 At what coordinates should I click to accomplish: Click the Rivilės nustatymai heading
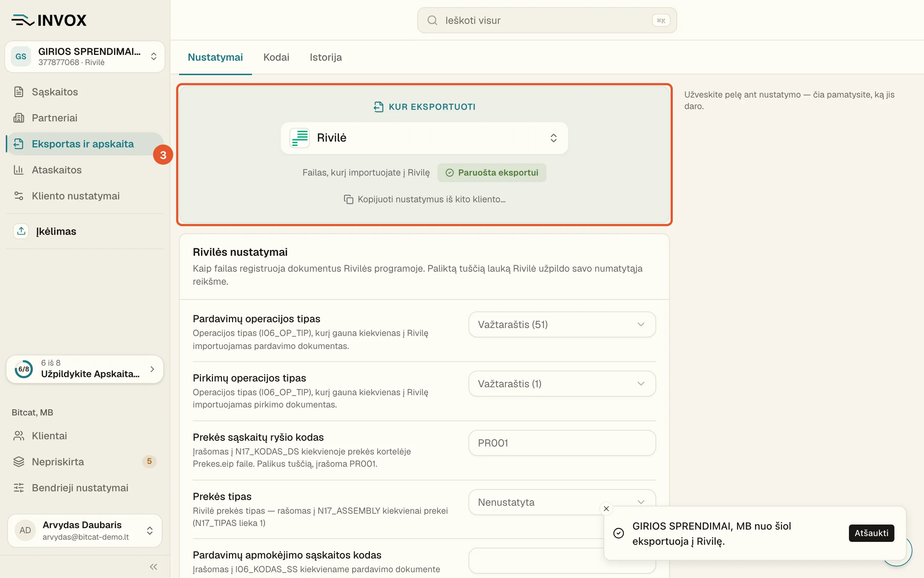(x=240, y=252)
